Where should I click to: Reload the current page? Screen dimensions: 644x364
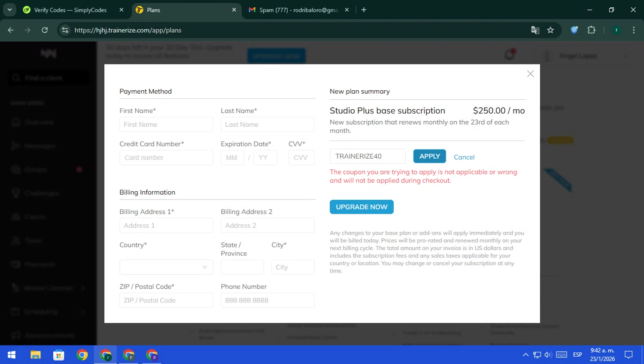coord(45,30)
